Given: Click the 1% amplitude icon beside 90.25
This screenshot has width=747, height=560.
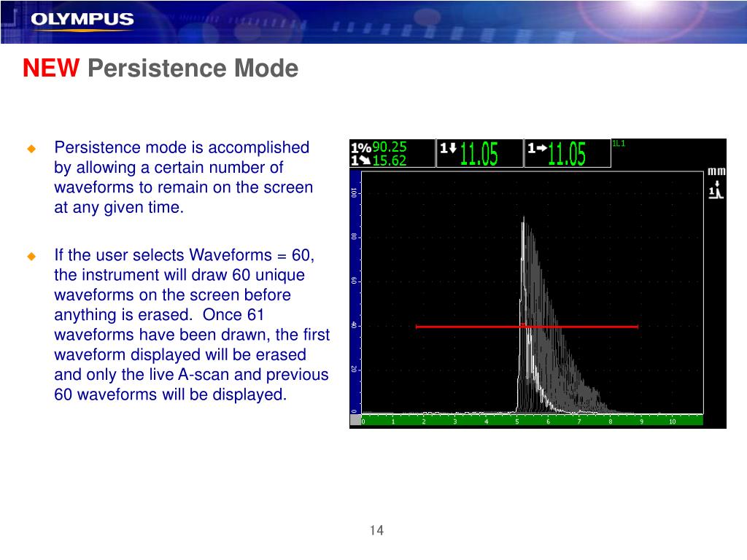Looking at the screenshot, I should pyautogui.click(x=360, y=147).
